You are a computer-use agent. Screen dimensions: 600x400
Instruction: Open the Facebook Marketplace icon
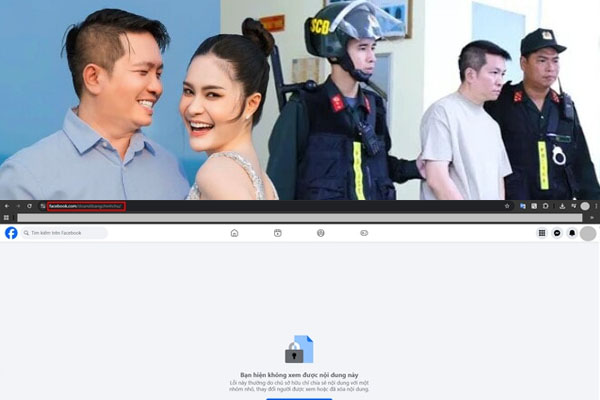click(277, 233)
